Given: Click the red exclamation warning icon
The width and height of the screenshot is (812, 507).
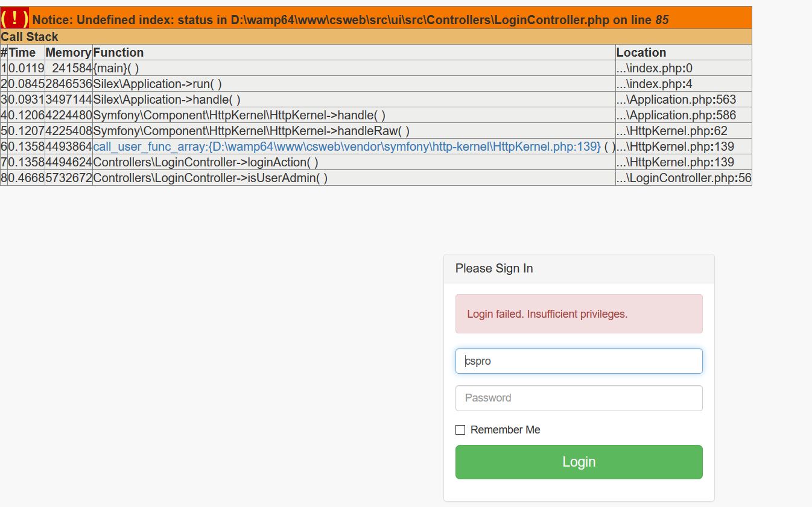Looking at the screenshot, I should tap(14, 18).
